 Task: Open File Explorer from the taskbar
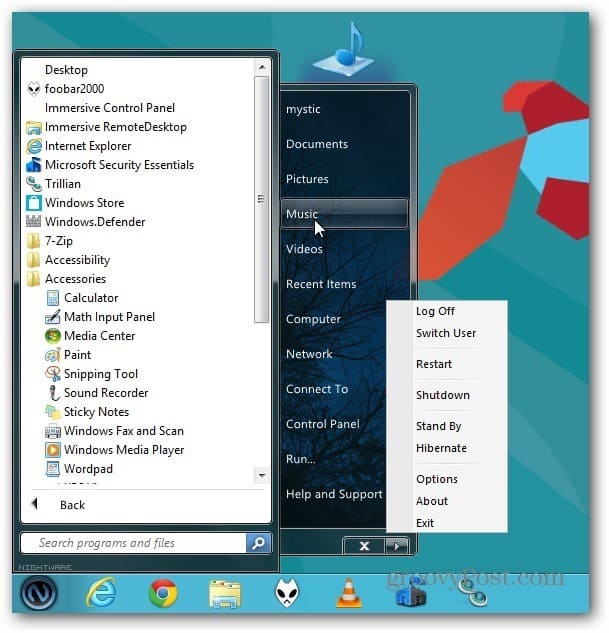pos(225,594)
